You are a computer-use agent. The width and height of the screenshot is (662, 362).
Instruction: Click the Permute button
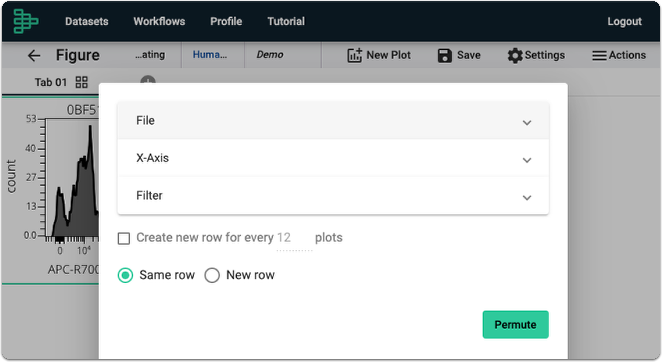click(515, 324)
